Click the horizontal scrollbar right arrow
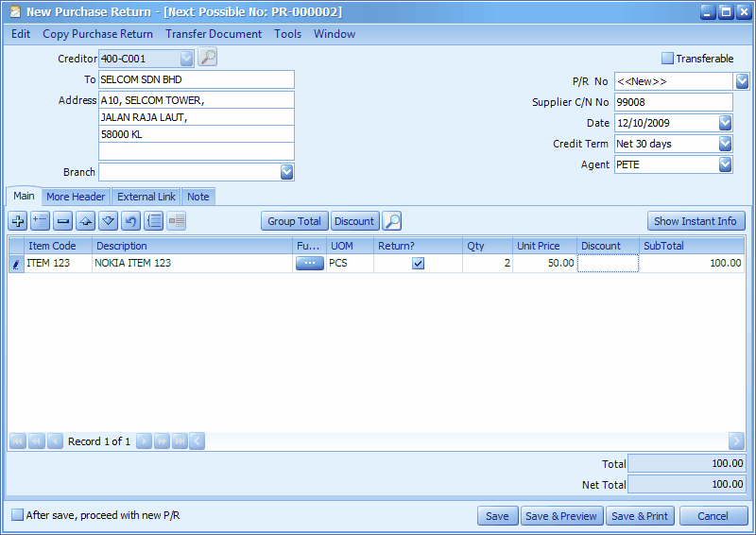 point(736,441)
